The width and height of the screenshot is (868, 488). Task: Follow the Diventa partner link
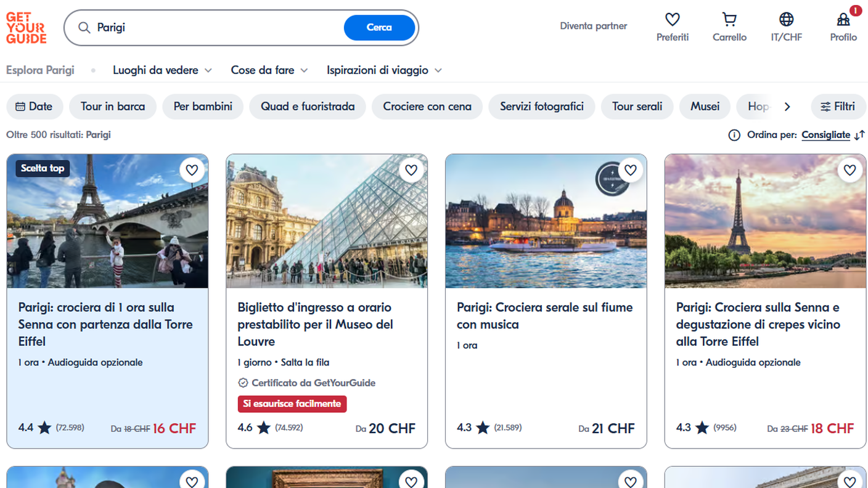[593, 26]
